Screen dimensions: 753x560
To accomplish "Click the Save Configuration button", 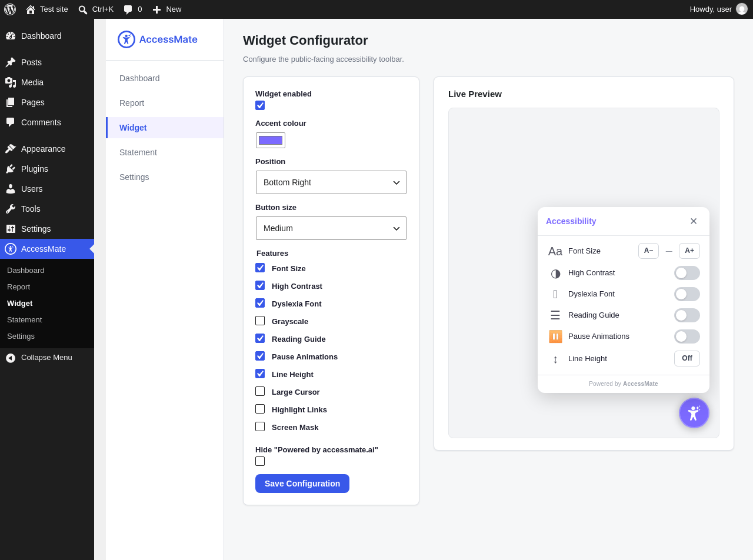I will 302,484.
